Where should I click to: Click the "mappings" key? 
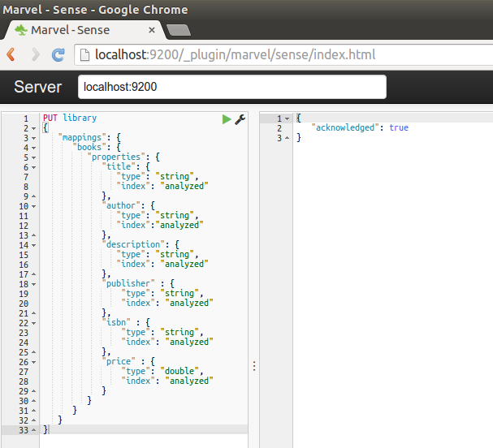click(82, 138)
